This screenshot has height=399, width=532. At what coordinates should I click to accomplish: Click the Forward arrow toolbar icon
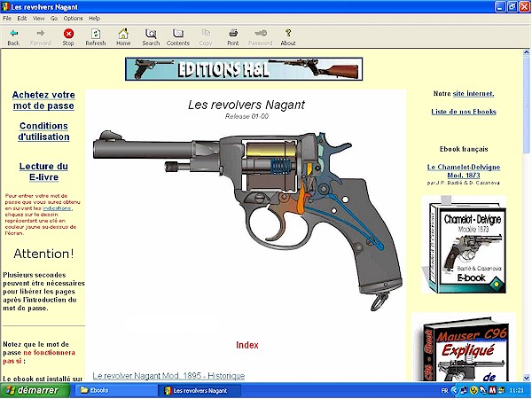click(x=41, y=34)
